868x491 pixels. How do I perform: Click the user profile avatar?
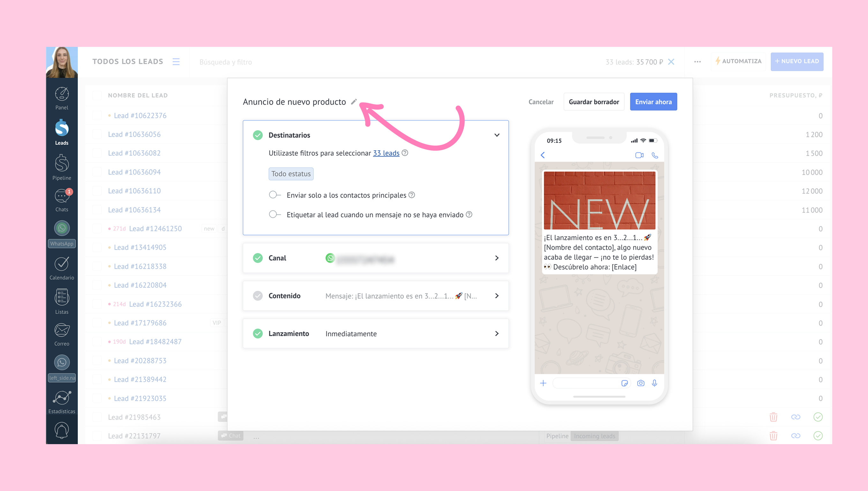tap(62, 62)
